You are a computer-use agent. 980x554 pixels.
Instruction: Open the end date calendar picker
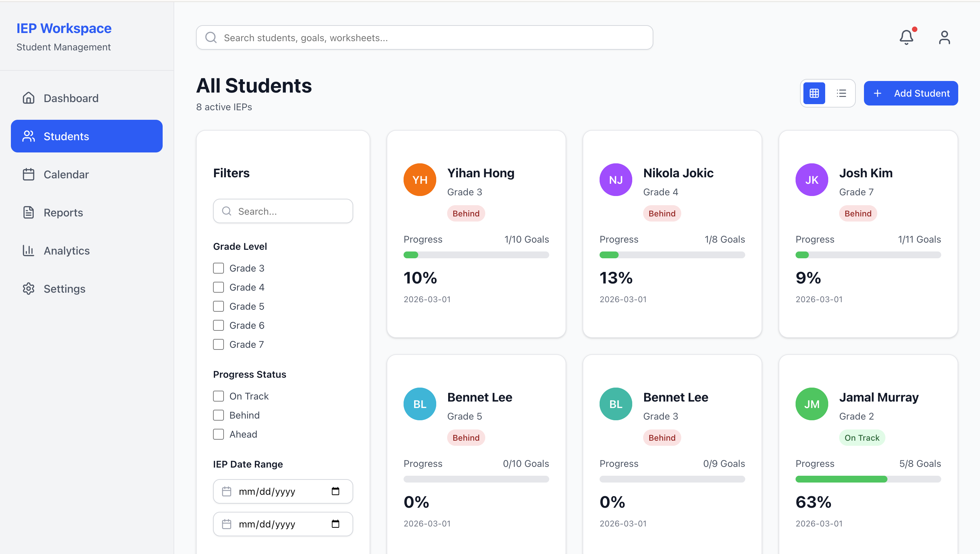(x=335, y=524)
